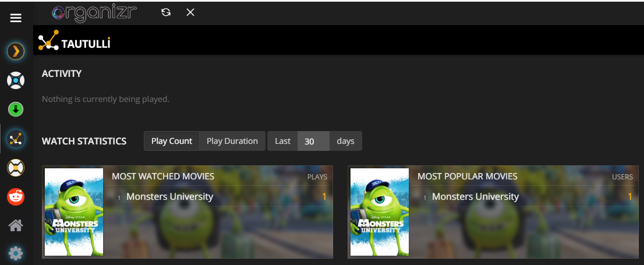Click 'Nothing is currently being played.' text
The height and width of the screenshot is (265, 644).
pos(105,99)
